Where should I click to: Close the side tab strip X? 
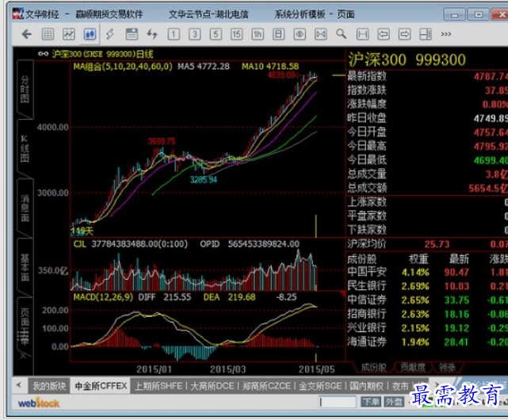(24, 356)
